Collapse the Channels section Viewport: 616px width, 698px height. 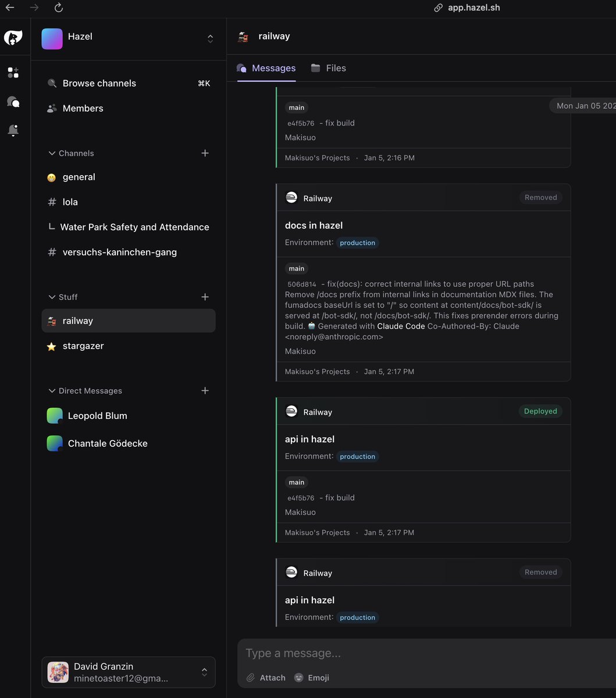click(70, 153)
